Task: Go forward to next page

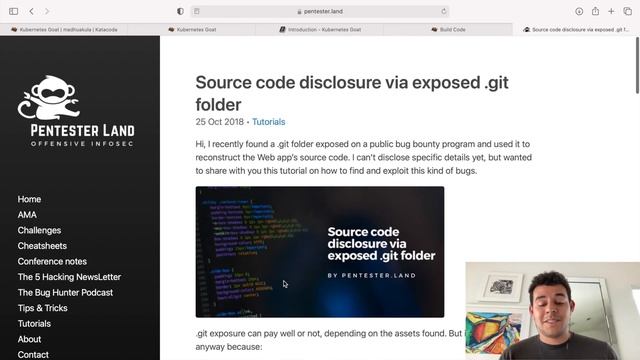Action: point(47,11)
